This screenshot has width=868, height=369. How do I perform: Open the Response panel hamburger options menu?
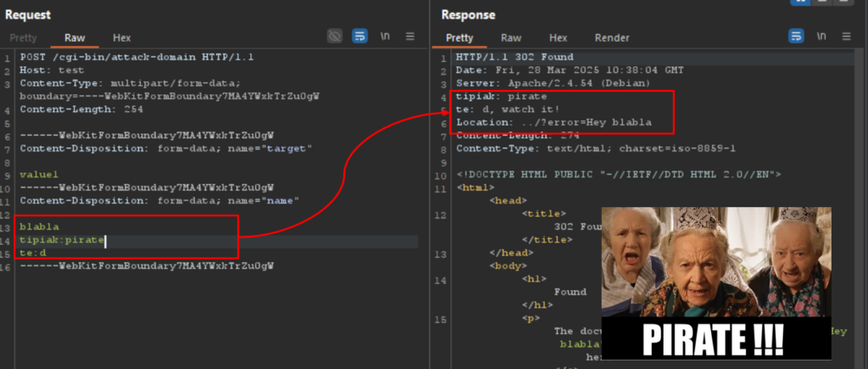(x=847, y=36)
